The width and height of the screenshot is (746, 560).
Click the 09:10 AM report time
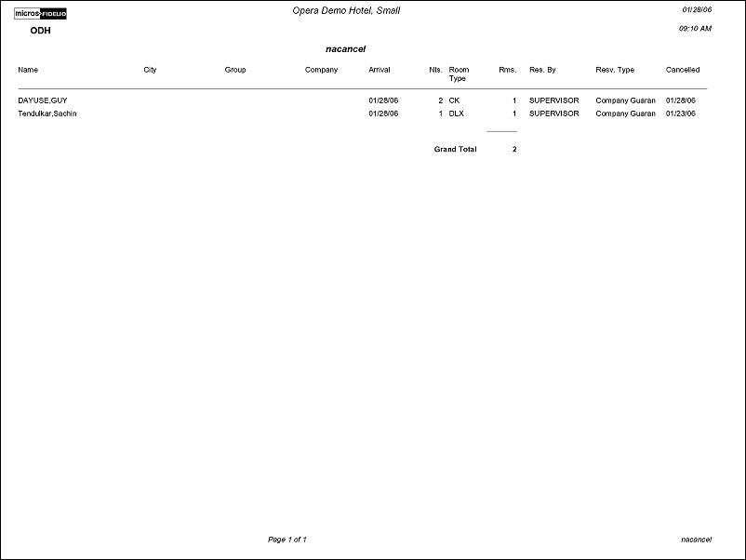click(x=696, y=29)
